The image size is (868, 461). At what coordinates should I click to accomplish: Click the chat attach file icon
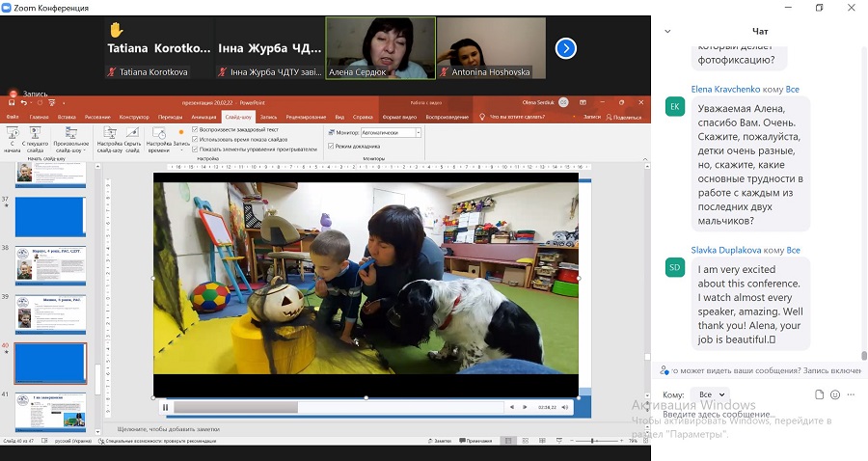(x=819, y=394)
